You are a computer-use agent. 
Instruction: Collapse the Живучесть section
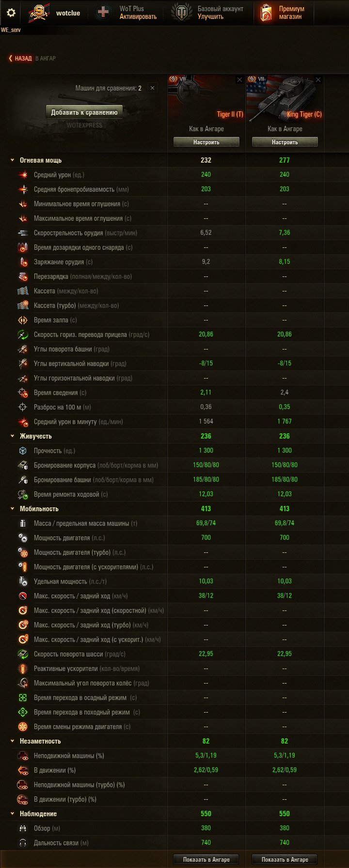[13, 436]
